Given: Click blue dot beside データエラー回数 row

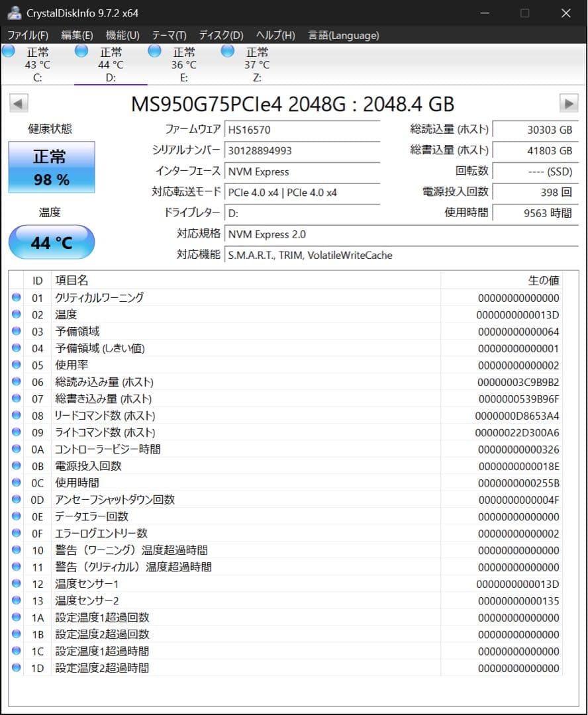Looking at the screenshot, I should click(17, 516).
